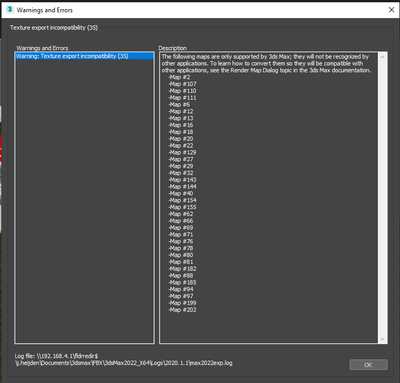Click the Map #88 entry

pyautogui.click(x=181, y=275)
